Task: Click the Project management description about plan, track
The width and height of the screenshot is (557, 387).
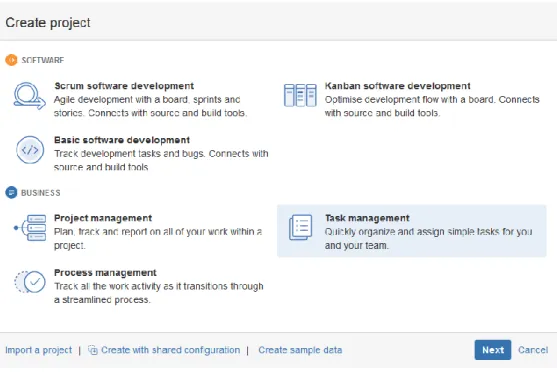Action: [158, 238]
